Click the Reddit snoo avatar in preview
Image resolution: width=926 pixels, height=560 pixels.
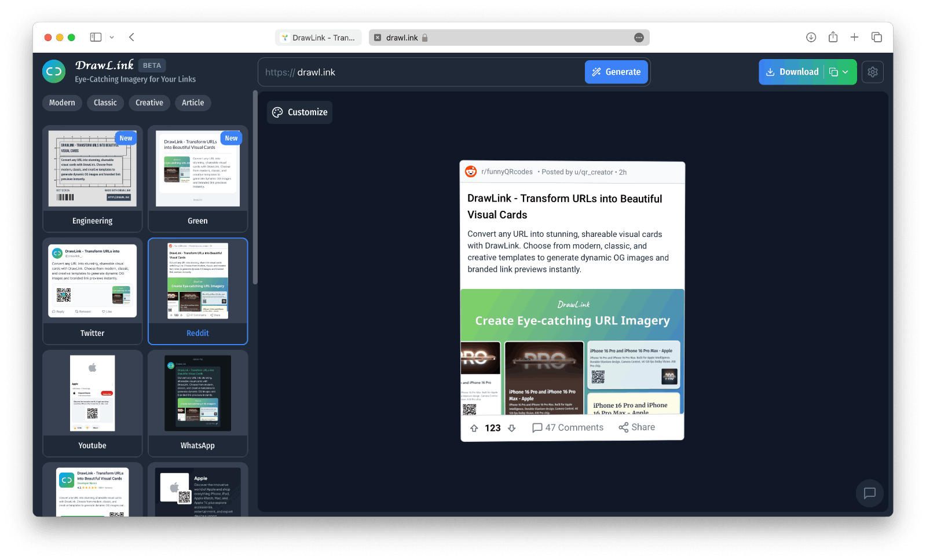[471, 171]
